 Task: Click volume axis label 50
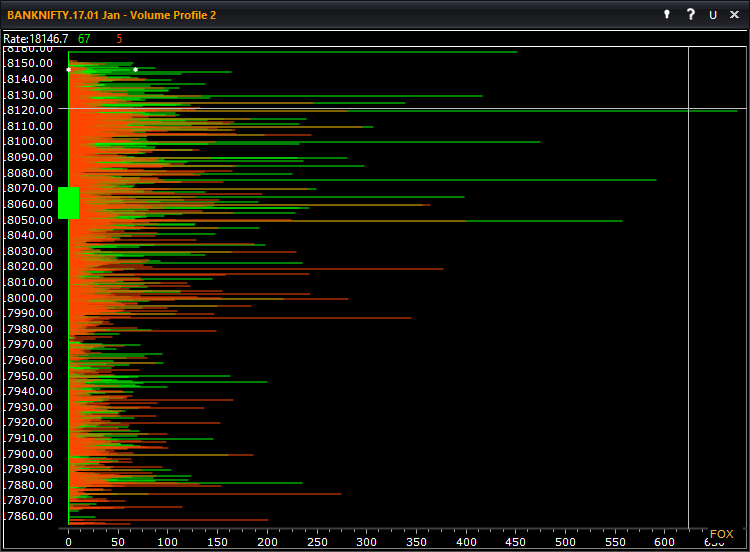[x=118, y=542]
